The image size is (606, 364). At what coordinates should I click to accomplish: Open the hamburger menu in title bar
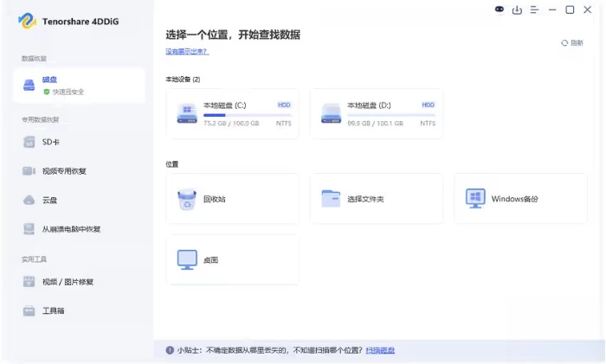(x=534, y=10)
